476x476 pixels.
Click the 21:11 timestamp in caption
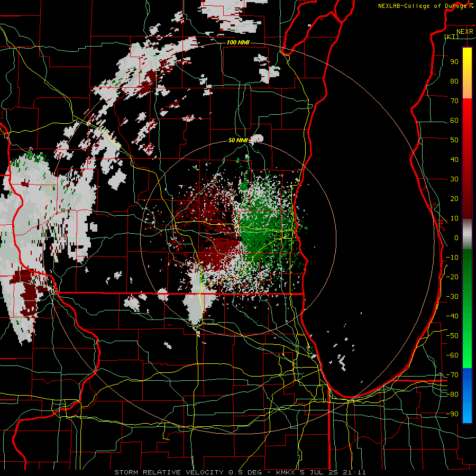354,472
